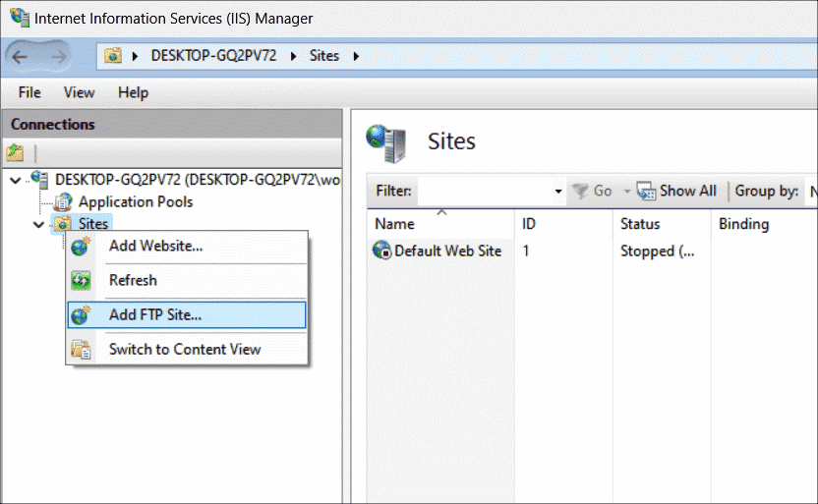
Task: Click the Group by label
Action: [x=766, y=192]
